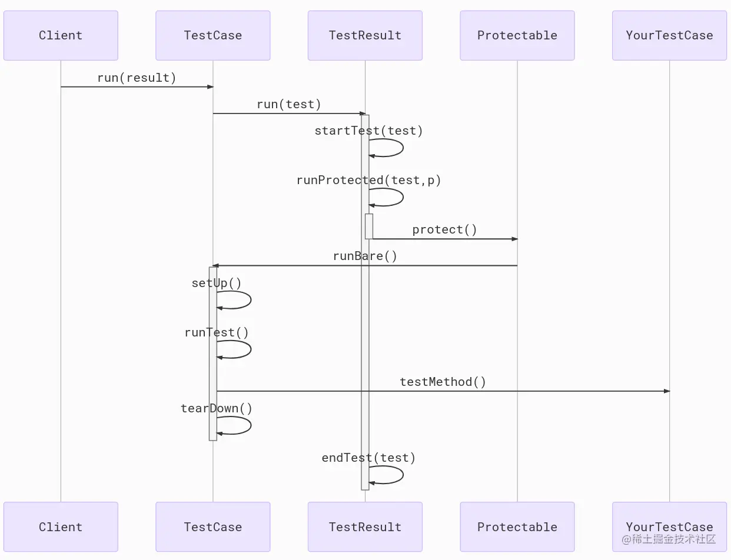Viewport: 731px width, 560px height.
Task: Click the endTest(test) message label
Action: click(x=368, y=458)
